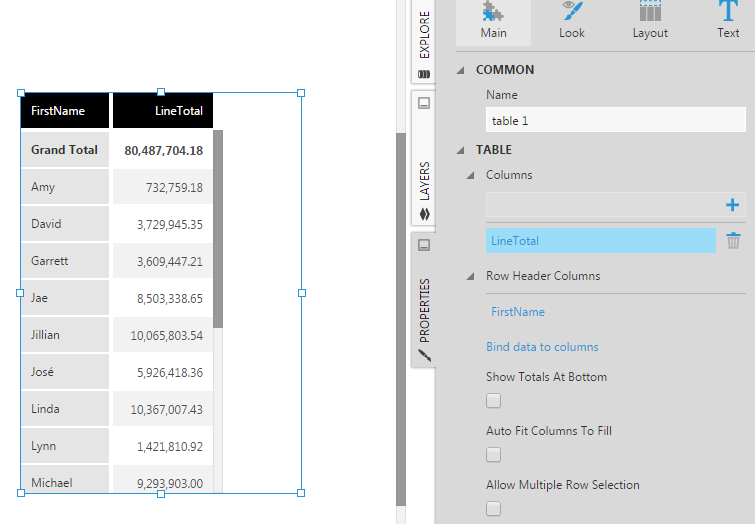Enable Auto Fit Columns To Fill checkbox
This screenshot has height=524, width=755.
(x=494, y=455)
